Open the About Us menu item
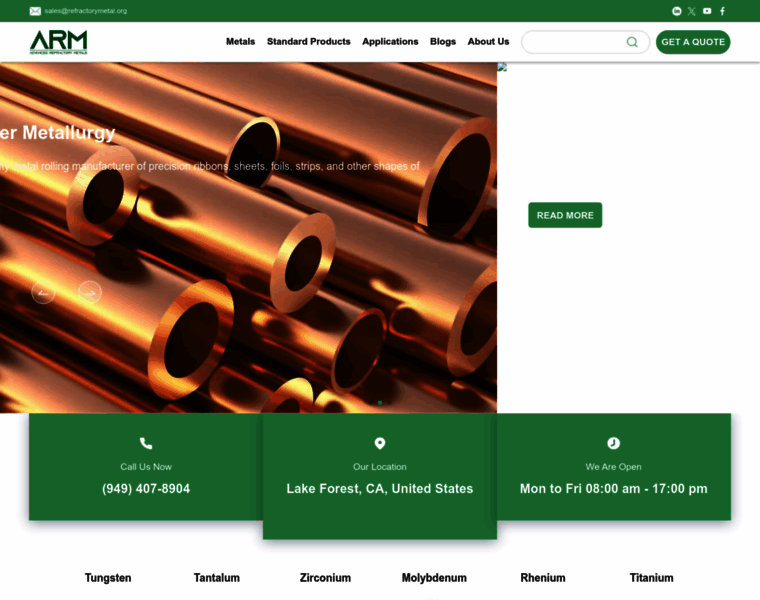The image size is (760, 600). coord(489,42)
